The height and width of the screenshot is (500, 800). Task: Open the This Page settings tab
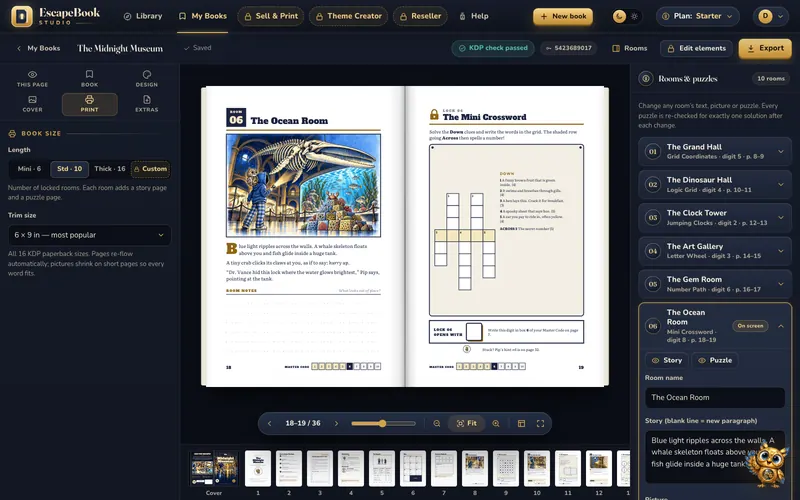(32, 79)
